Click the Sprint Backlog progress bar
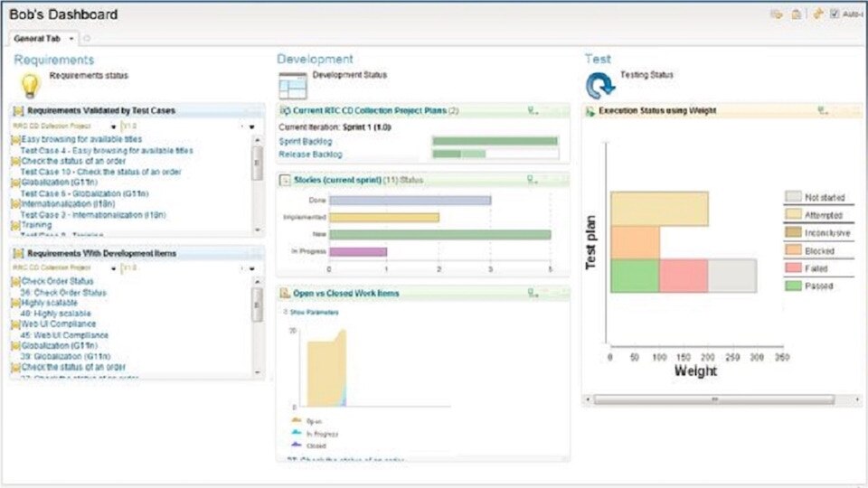Screen dimensions: 868x488 [495, 141]
